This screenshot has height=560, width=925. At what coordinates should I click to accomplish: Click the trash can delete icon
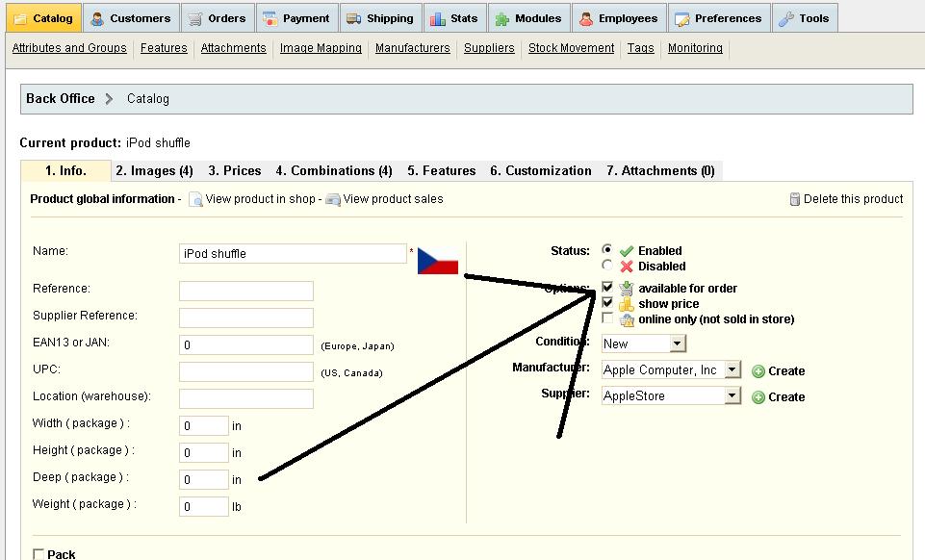pyautogui.click(x=795, y=199)
